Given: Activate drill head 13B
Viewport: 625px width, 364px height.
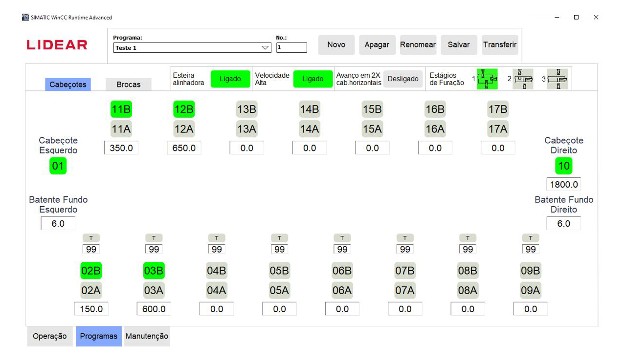Looking at the screenshot, I should 246,109.
